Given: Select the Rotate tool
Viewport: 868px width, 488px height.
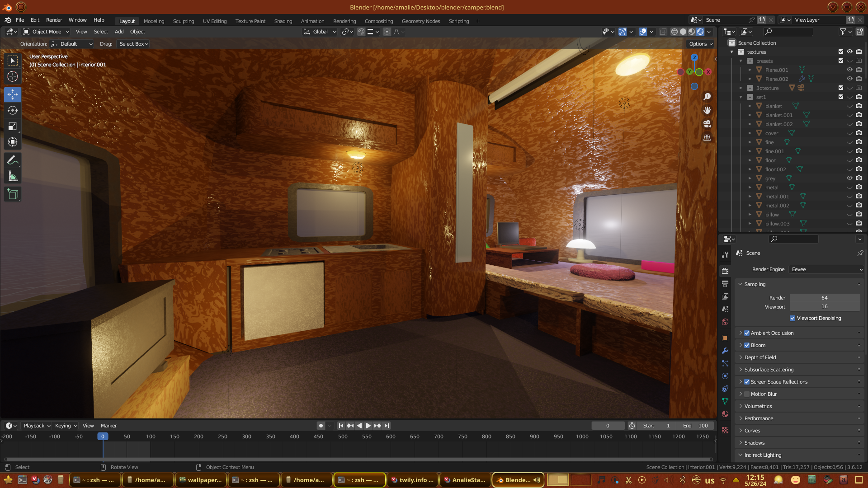Looking at the screenshot, I should (13, 110).
